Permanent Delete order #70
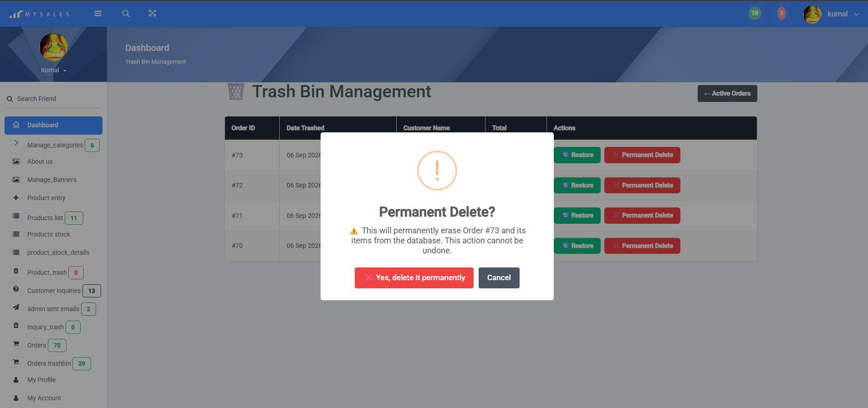 [x=642, y=246]
